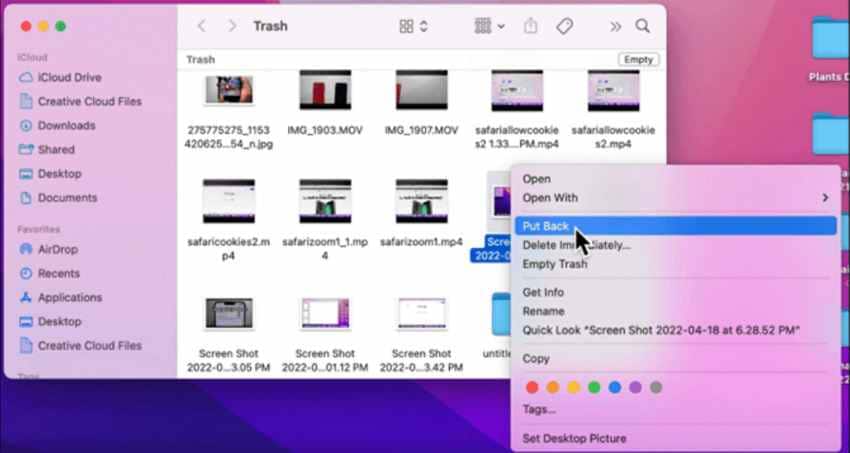Click the Empty trash button

point(638,60)
